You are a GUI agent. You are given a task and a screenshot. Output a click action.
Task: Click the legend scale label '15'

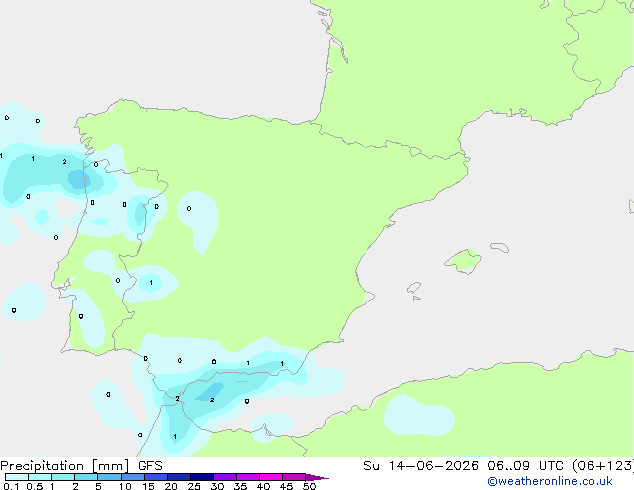(148, 486)
